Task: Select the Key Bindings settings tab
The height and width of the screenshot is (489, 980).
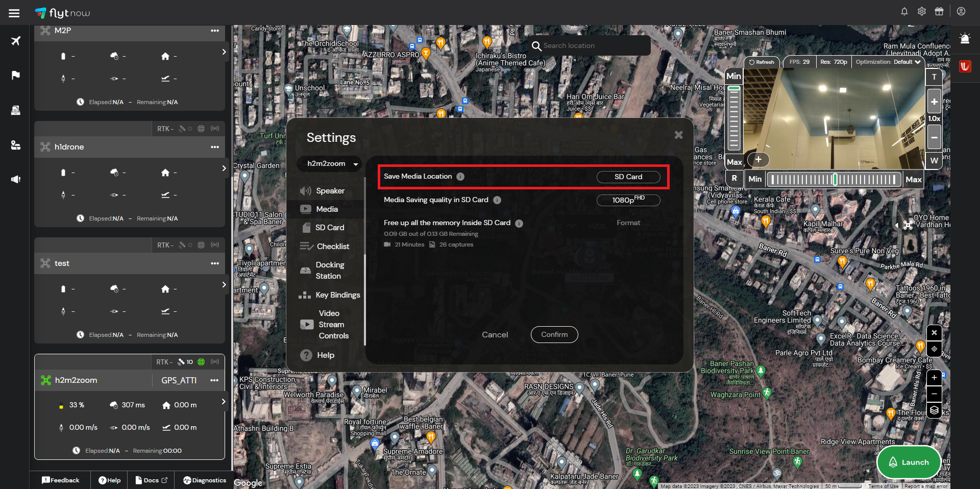Action: pyautogui.click(x=331, y=295)
